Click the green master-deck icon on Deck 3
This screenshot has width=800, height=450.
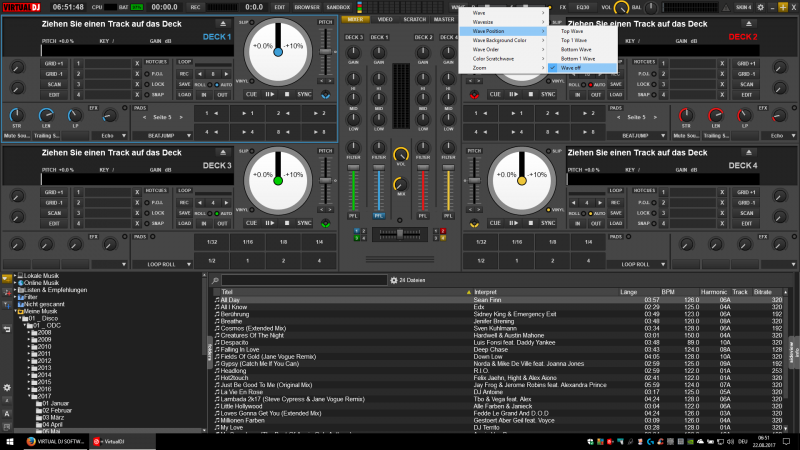click(x=326, y=223)
